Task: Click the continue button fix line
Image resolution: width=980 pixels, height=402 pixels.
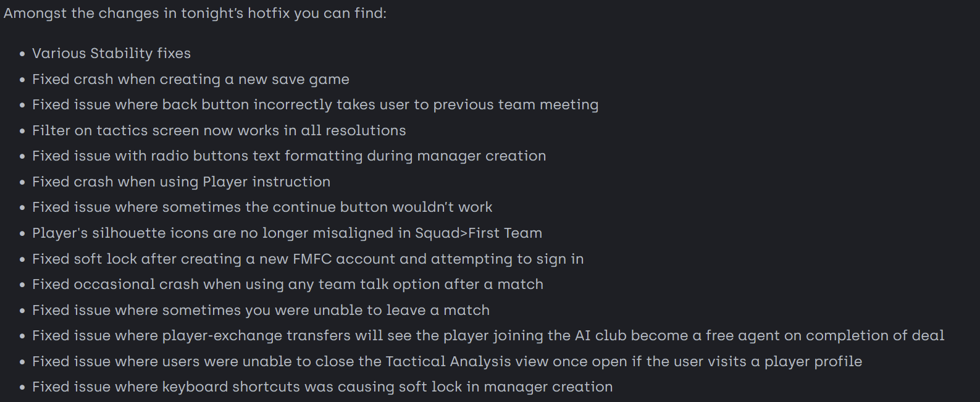Action: 262,207
